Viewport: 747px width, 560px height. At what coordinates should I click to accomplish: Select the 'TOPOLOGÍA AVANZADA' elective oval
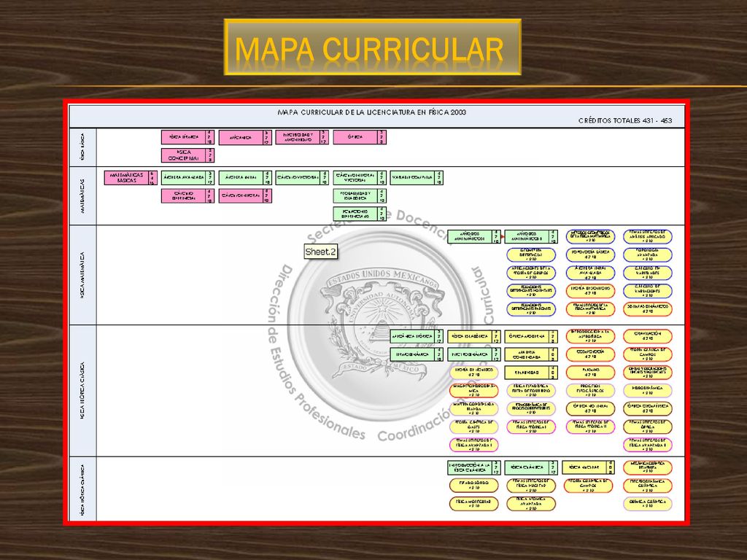[x=648, y=254]
